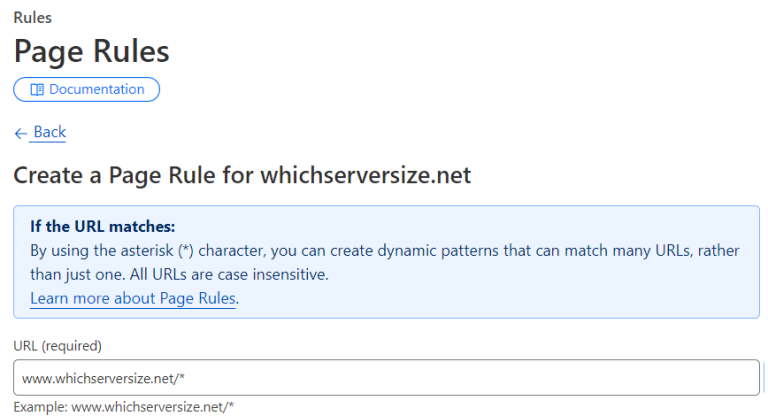Click the Rules breadcrumb text
The width and height of the screenshot is (768, 416).
pyautogui.click(x=32, y=18)
